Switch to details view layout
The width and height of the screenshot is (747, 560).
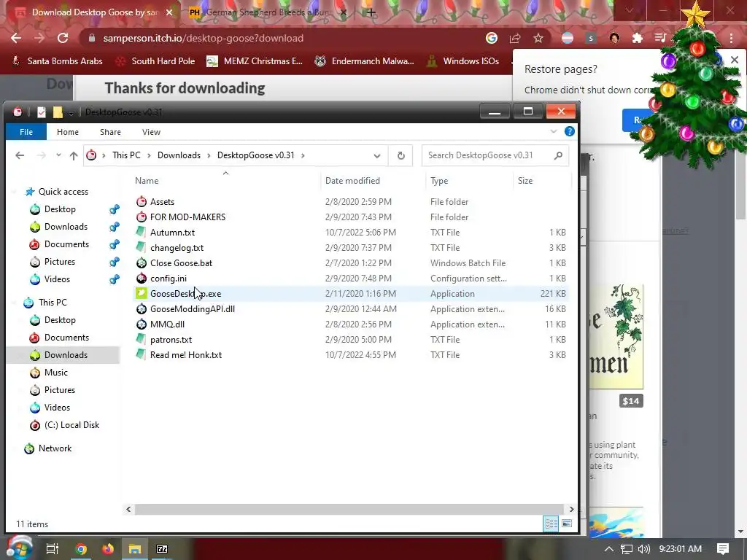(551, 524)
